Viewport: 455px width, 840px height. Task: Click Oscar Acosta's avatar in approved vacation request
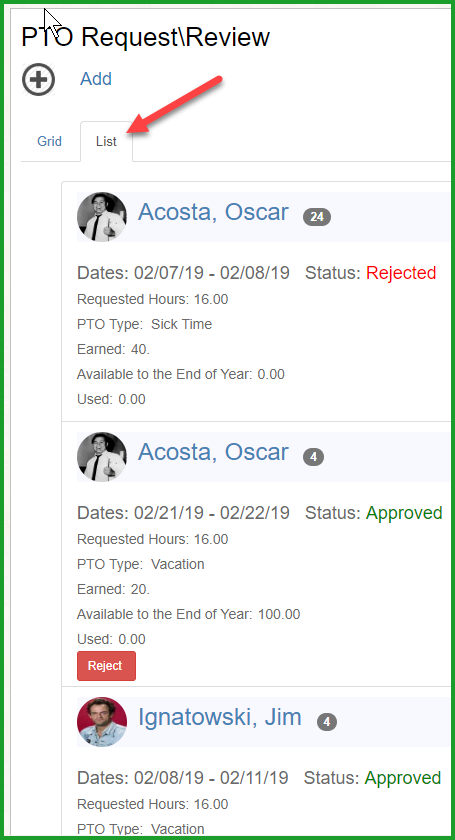(x=102, y=456)
